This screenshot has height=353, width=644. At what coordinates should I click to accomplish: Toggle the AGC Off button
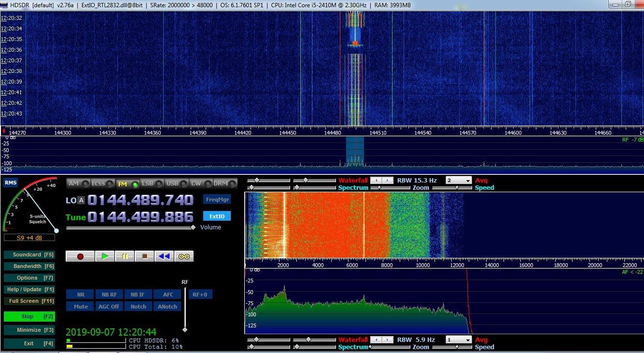(109, 307)
